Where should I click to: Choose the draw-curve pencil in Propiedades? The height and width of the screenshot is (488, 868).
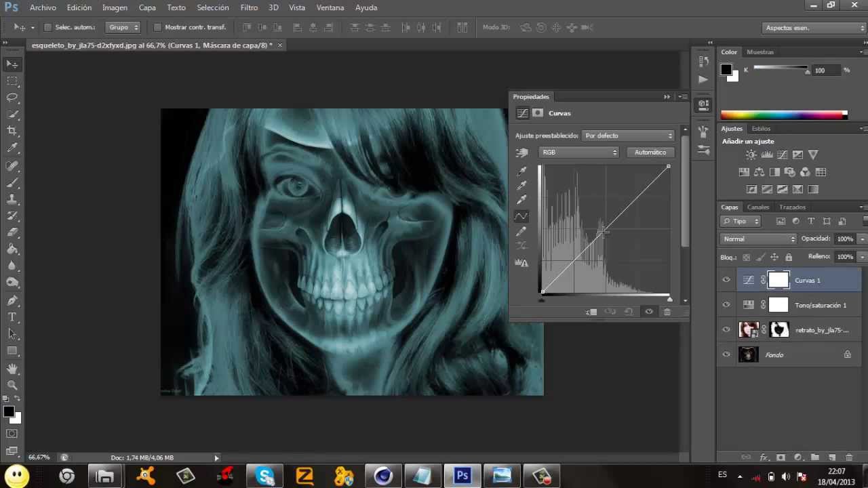coord(521,232)
